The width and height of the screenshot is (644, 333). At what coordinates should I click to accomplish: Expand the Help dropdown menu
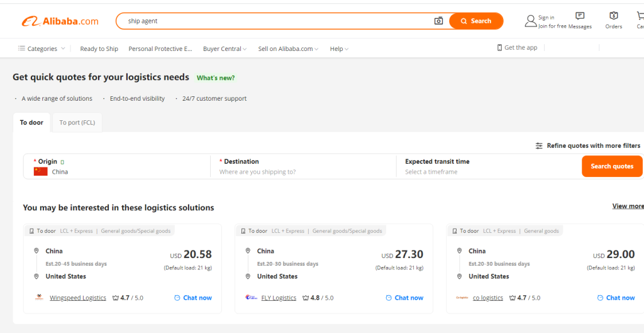(339, 48)
